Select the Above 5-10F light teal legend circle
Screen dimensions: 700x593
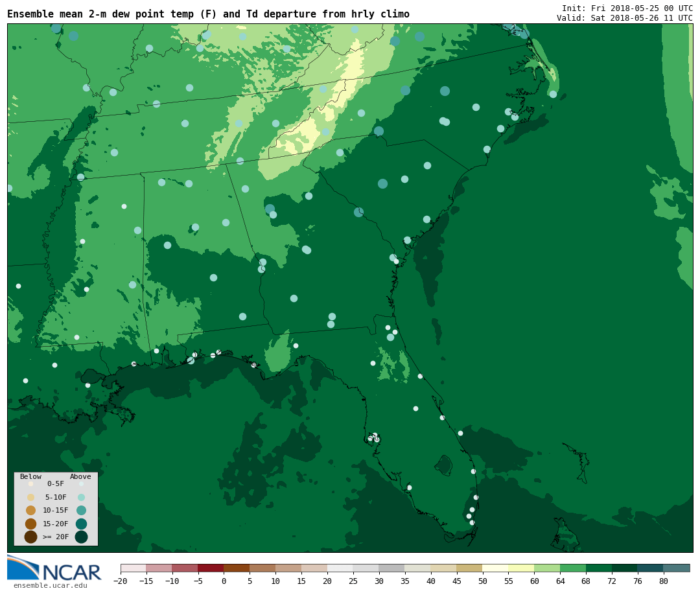81,497
